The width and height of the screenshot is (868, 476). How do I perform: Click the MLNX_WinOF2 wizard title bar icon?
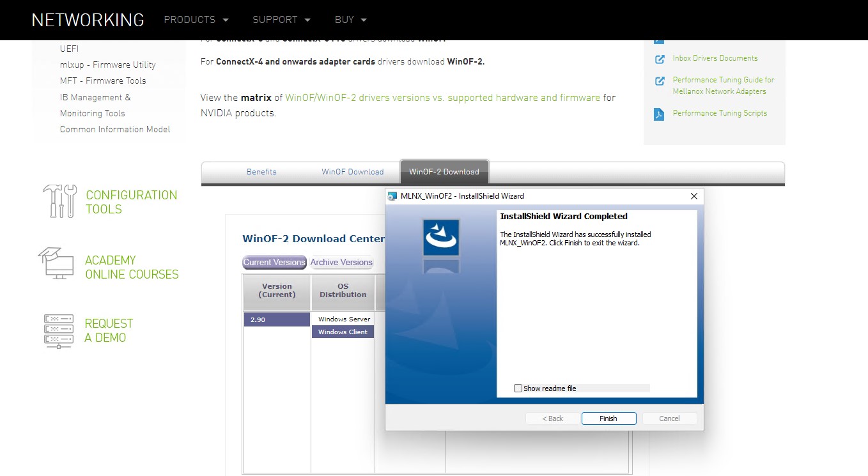pos(392,196)
